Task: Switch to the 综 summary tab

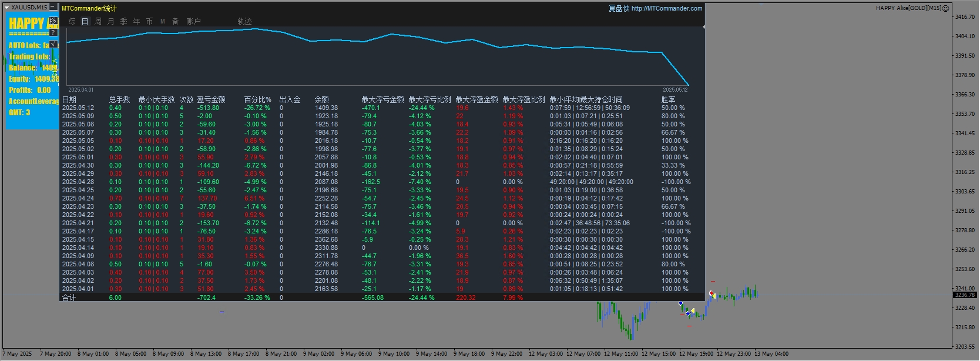Action: (x=72, y=21)
